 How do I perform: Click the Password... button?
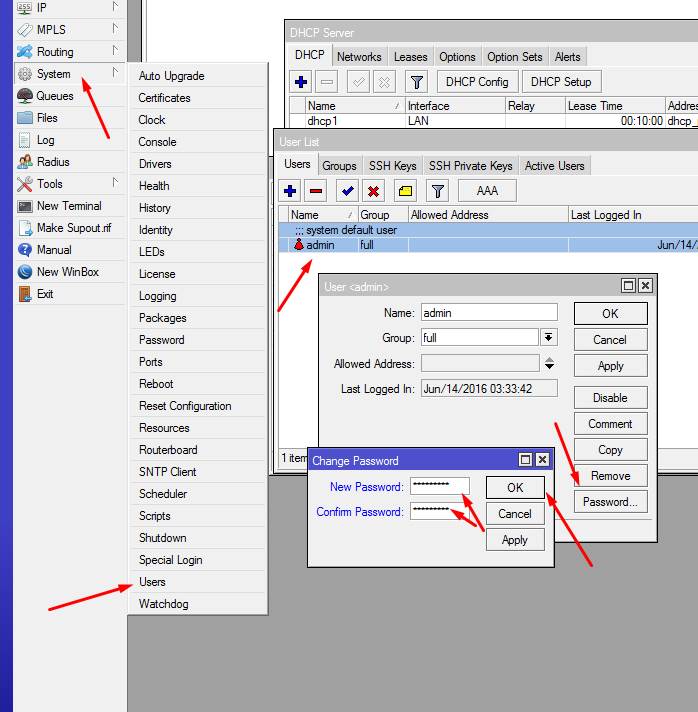(x=610, y=502)
